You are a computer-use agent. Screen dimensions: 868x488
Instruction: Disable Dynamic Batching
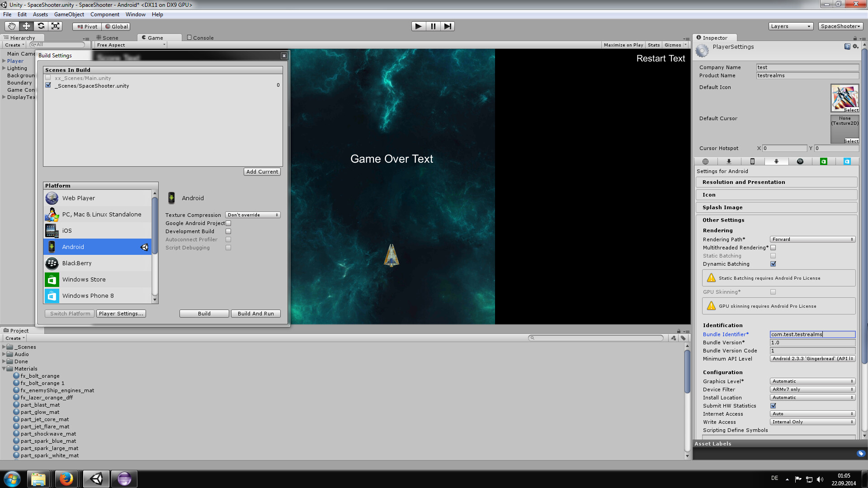pos(774,264)
